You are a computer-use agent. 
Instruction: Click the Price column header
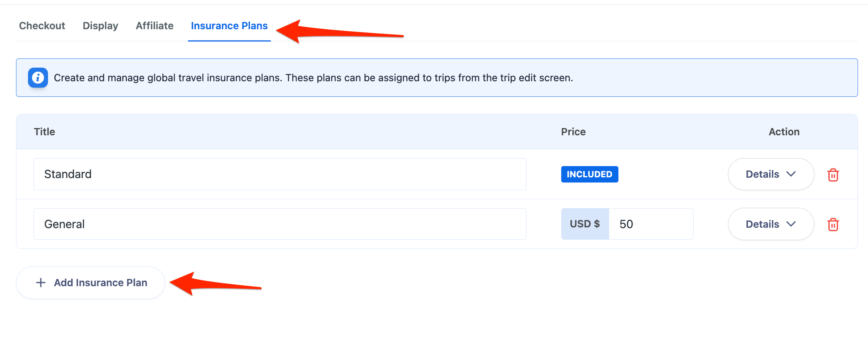(573, 132)
